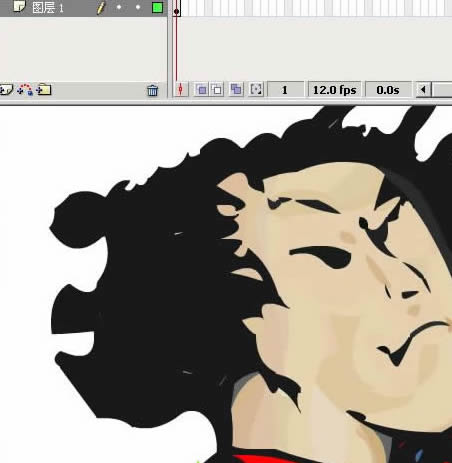452x463 pixels.
Task: Toggle visibility dot for 图层 1
Action: pyautogui.click(x=119, y=7)
